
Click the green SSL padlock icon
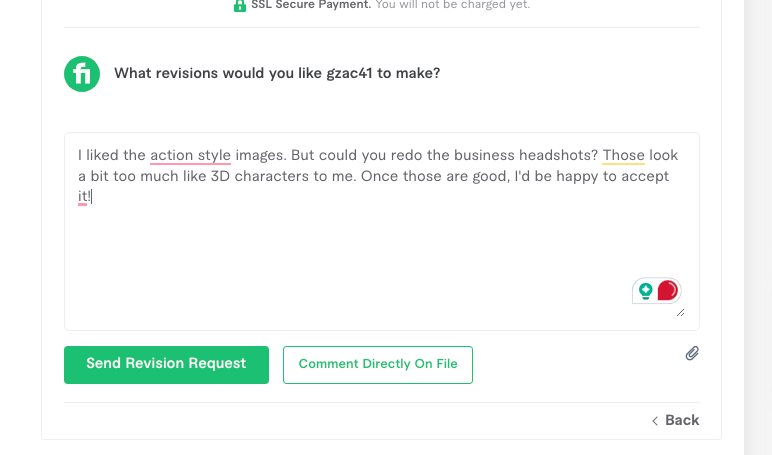(x=240, y=5)
